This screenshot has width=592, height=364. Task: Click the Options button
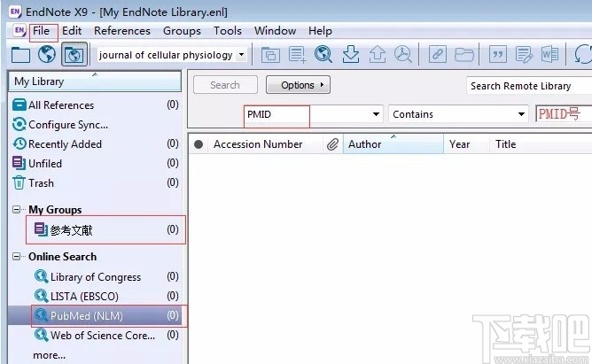[x=298, y=85]
